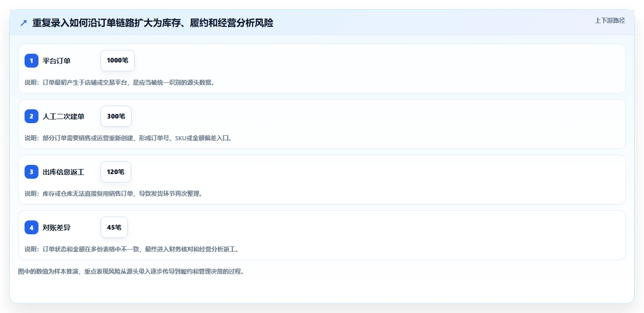Viewport: 644px width, 313px height.
Task: Select step number 4 badge for 对账差异
Action: pos(32,227)
